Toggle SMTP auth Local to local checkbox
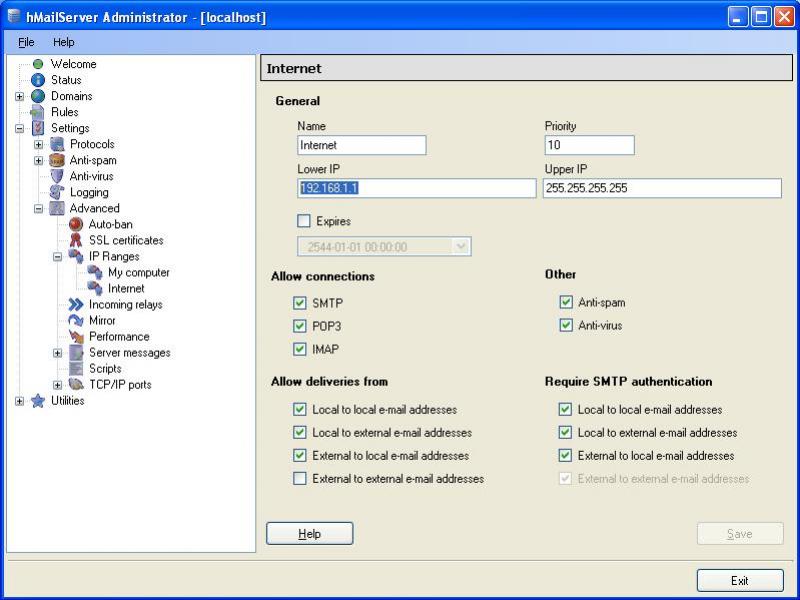Viewport: 800px width, 600px height. [x=565, y=409]
